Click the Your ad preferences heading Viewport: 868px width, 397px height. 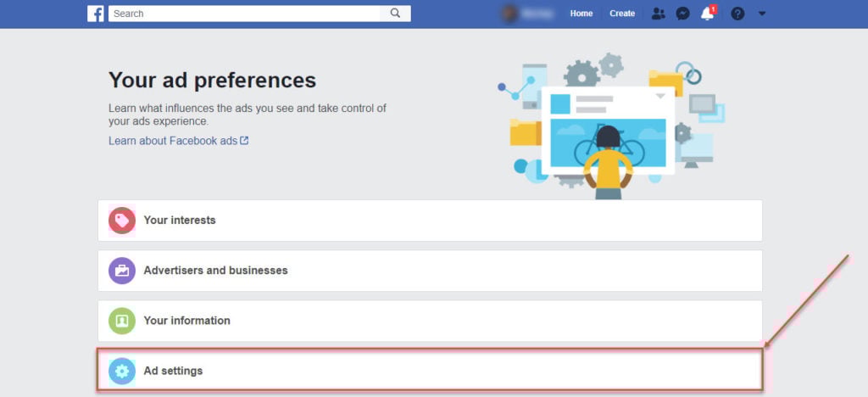click(x=212, y=81)
